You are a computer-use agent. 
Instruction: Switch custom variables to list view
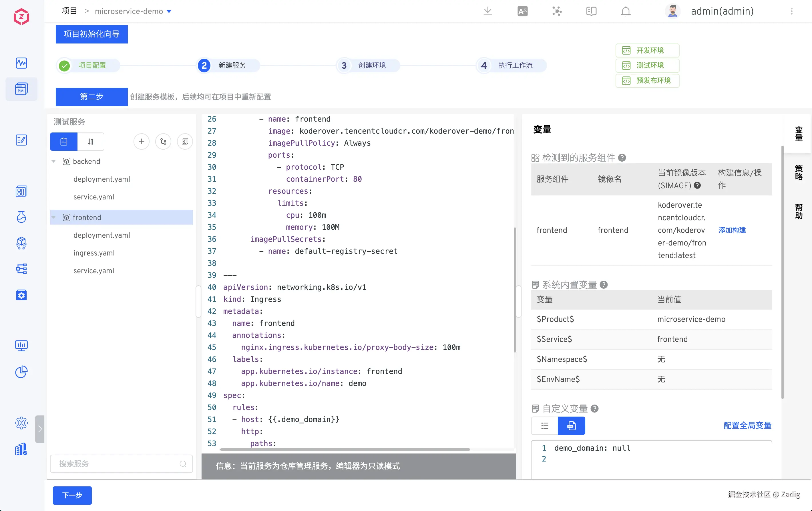[x=545, y=426]
